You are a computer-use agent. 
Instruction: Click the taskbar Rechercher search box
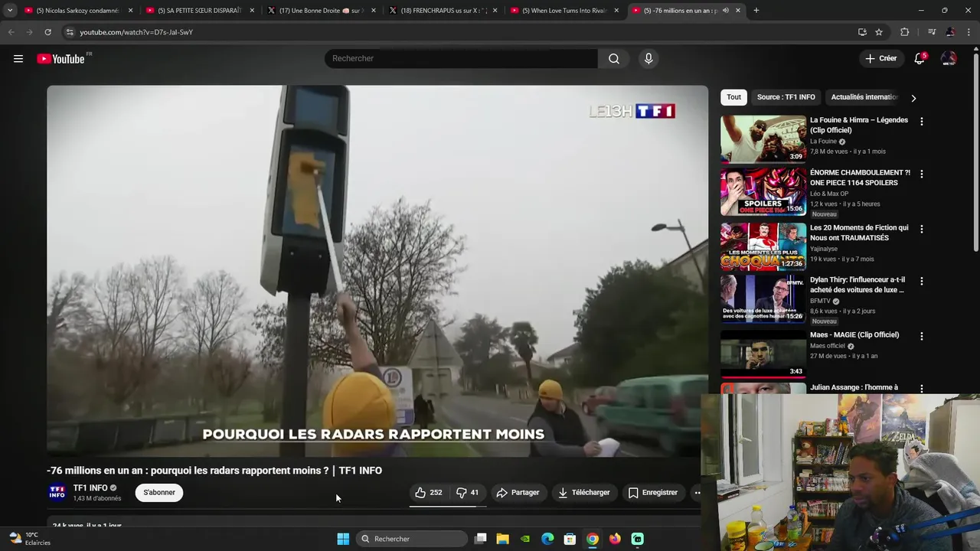[413, 539]
